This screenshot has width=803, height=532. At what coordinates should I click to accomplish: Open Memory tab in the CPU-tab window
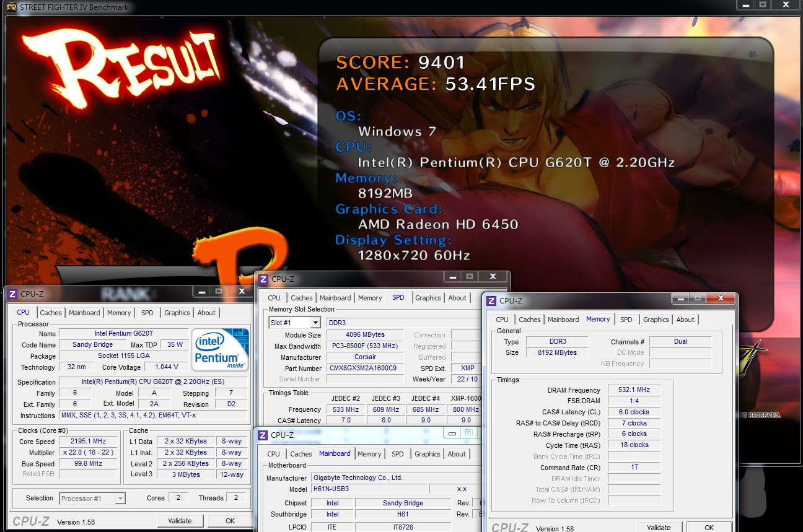point(119,313)
